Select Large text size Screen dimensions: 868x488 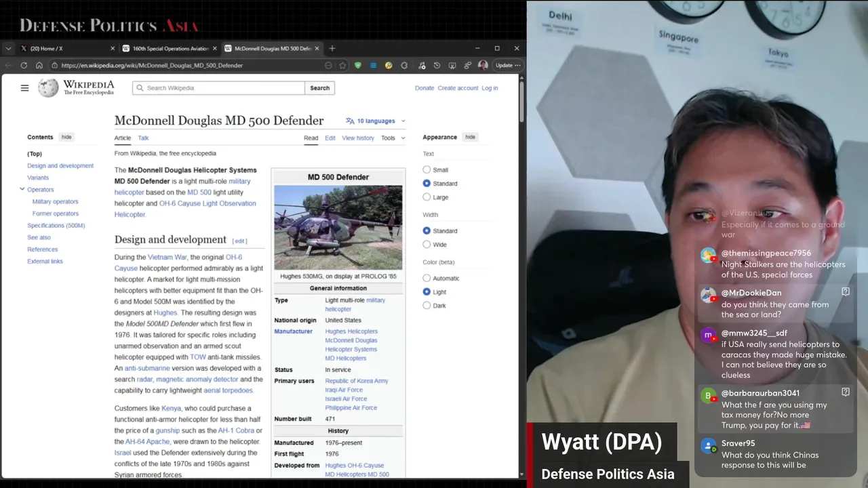[x=427, y=197]
